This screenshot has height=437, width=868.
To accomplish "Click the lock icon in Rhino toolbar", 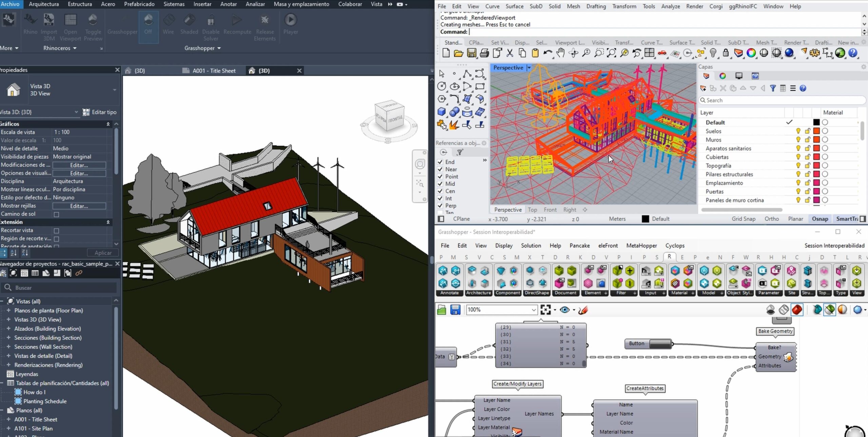I will (726, 53).
